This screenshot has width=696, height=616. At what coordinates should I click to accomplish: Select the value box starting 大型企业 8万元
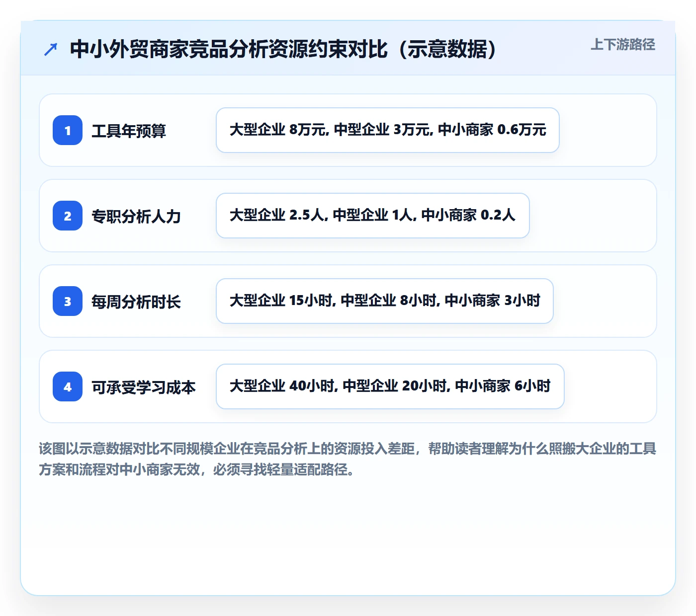[388, 130]
